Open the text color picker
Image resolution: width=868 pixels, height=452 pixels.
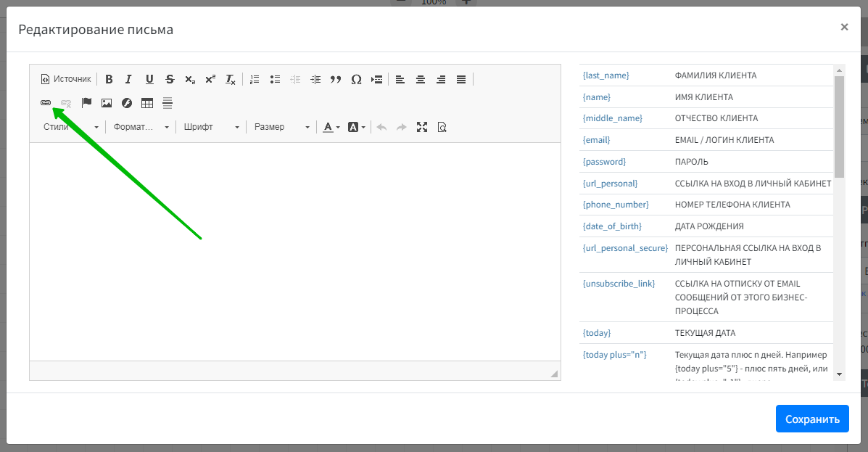(x=331, y=127)
